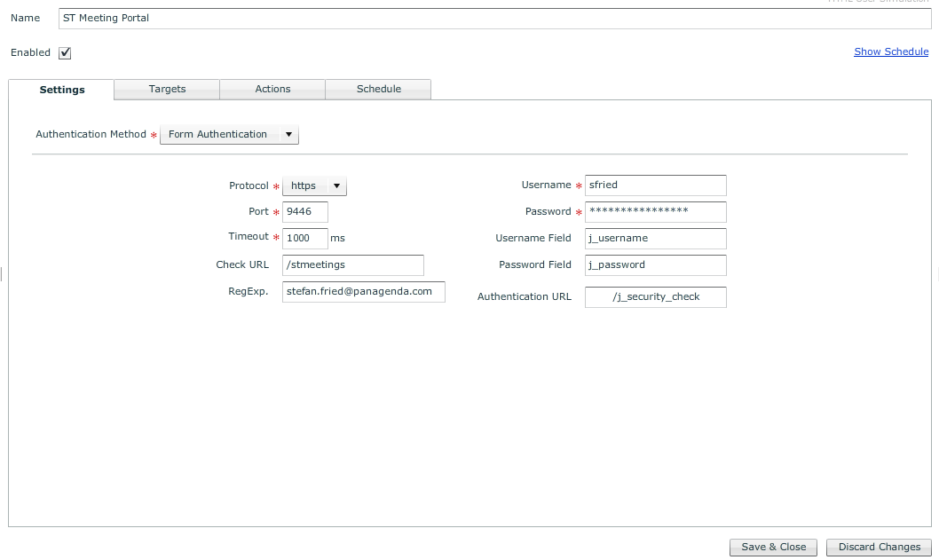The height and width of the screenshot is (560, 939).
Task: Click the Show Schedule link
Action: pyautogui.click(x=891, y=51)
